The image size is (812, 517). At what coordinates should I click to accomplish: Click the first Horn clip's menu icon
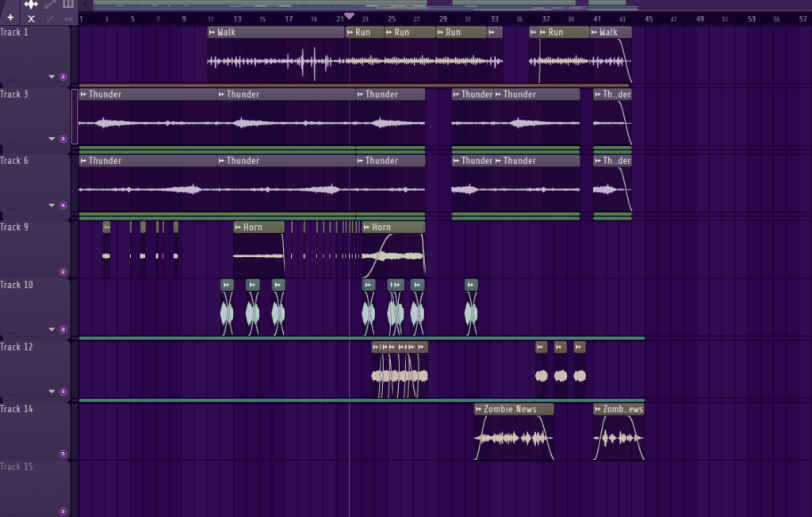click(x=239, y=228)
